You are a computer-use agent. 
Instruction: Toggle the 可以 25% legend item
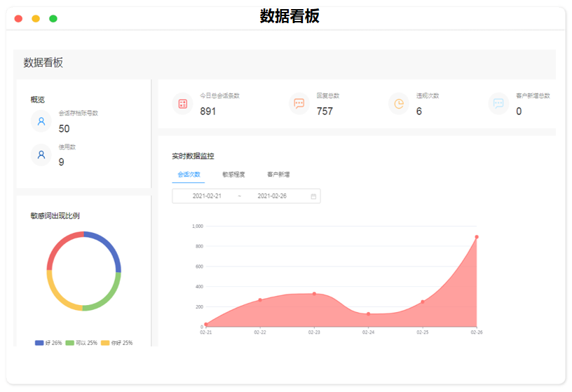click(81, 343)
